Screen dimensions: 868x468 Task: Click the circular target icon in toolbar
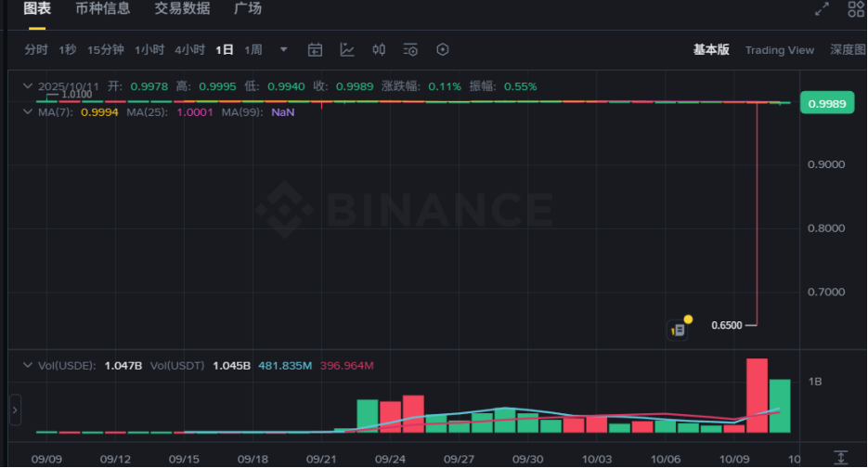pos(443,49)
